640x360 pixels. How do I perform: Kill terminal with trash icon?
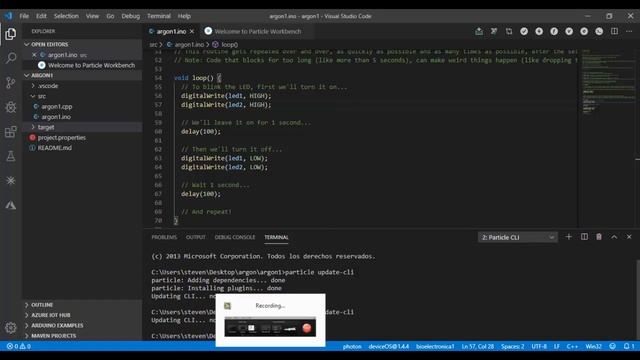coord(599,237)
